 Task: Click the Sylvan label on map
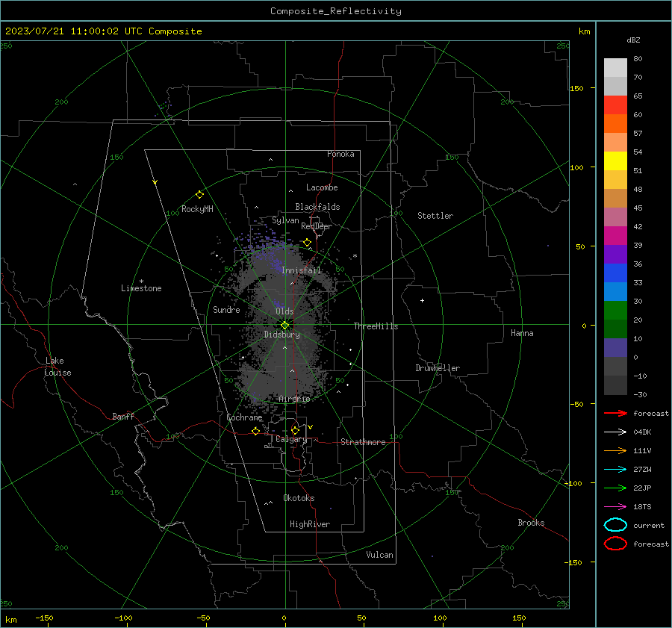tap(285, 220)
